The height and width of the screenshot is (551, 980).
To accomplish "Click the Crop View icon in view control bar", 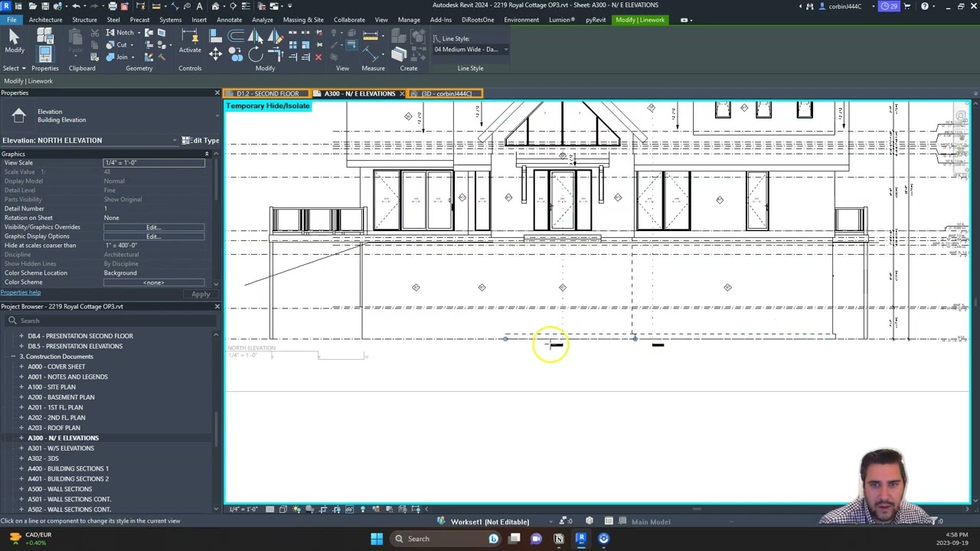I will [x=322, y=509].
